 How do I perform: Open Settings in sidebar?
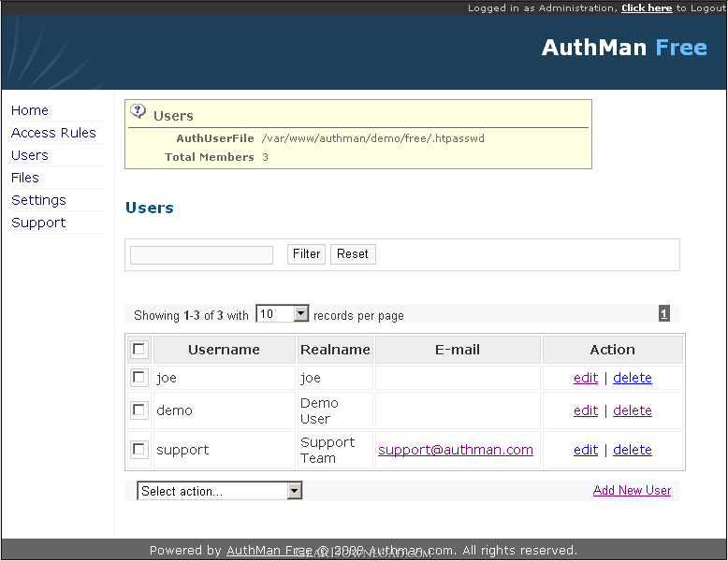click(38, 200)
